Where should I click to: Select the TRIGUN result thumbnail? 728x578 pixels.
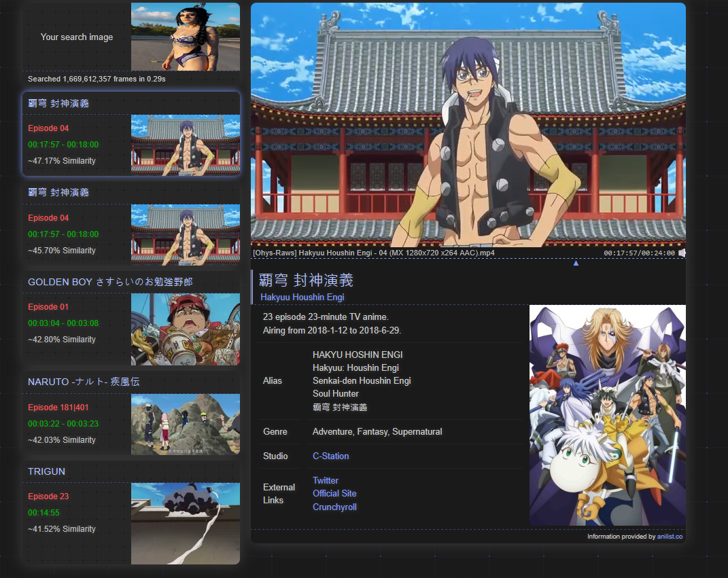tap(186, 524)
